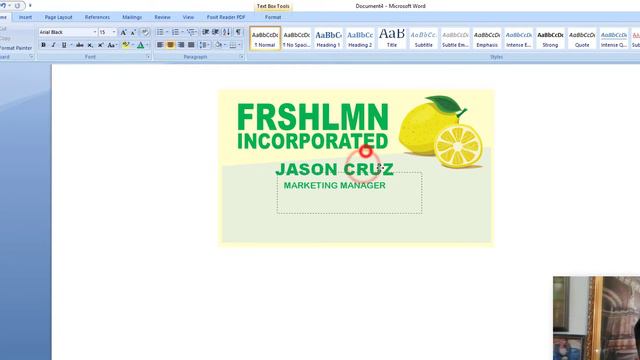The height and width of the screenshot is (360, 640).
Task: Apply the Emphasis style
Action: tap(487, 39)
